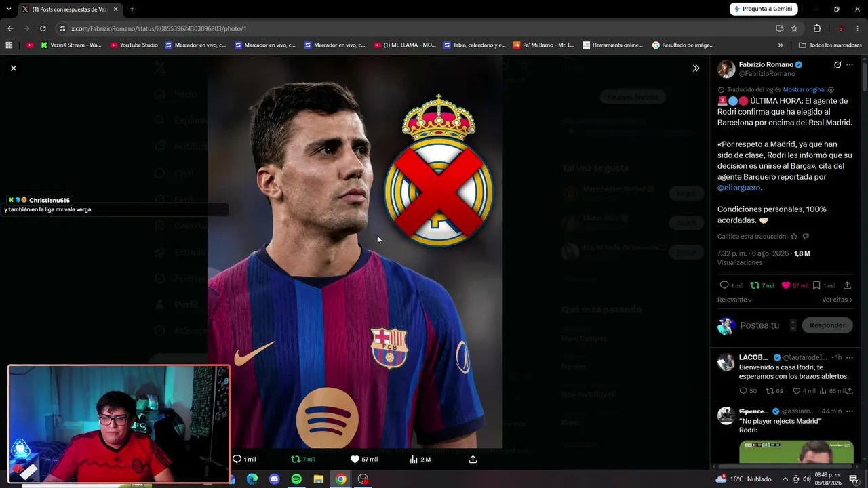868x488 pixels.
Task: Open Spotify from the taskbar
Action: pos(296,479)
